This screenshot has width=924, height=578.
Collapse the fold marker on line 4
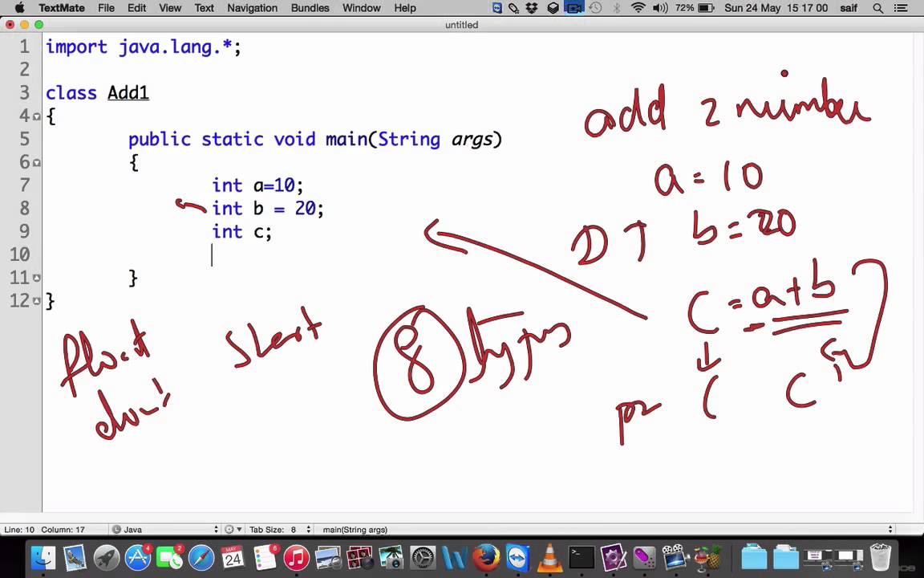[37, 116]
